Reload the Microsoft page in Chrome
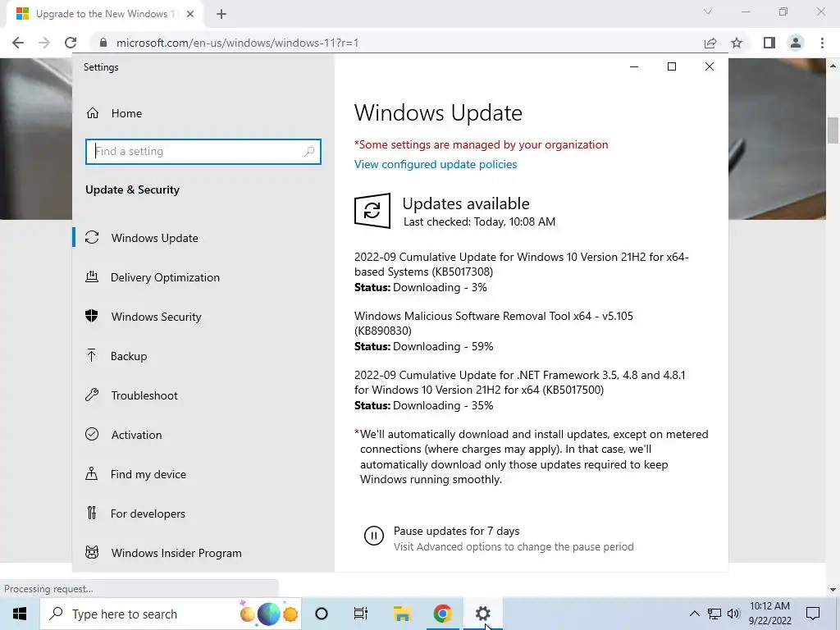Image resolution: width=840 pixels, height=630 pixels. (x=71, y=43)
